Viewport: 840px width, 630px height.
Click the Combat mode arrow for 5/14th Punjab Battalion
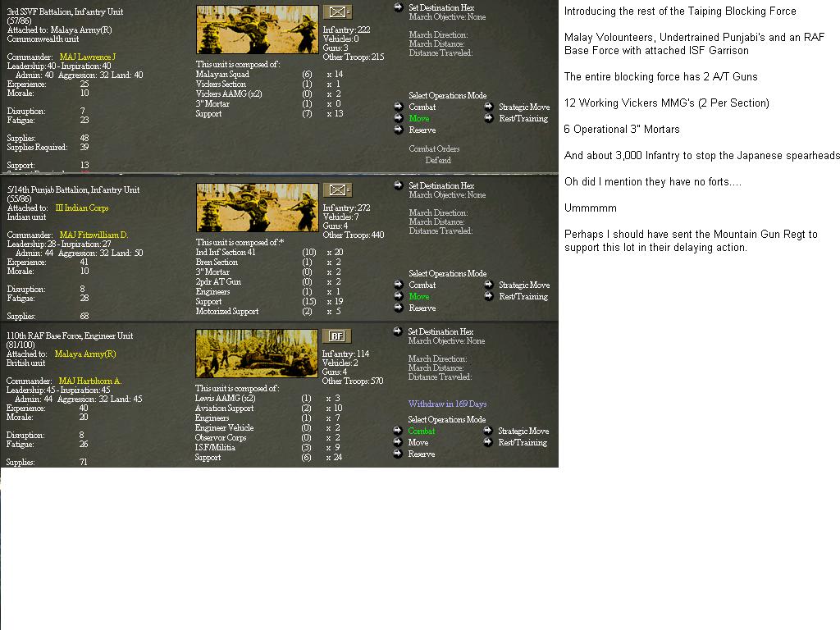point(399,285)
